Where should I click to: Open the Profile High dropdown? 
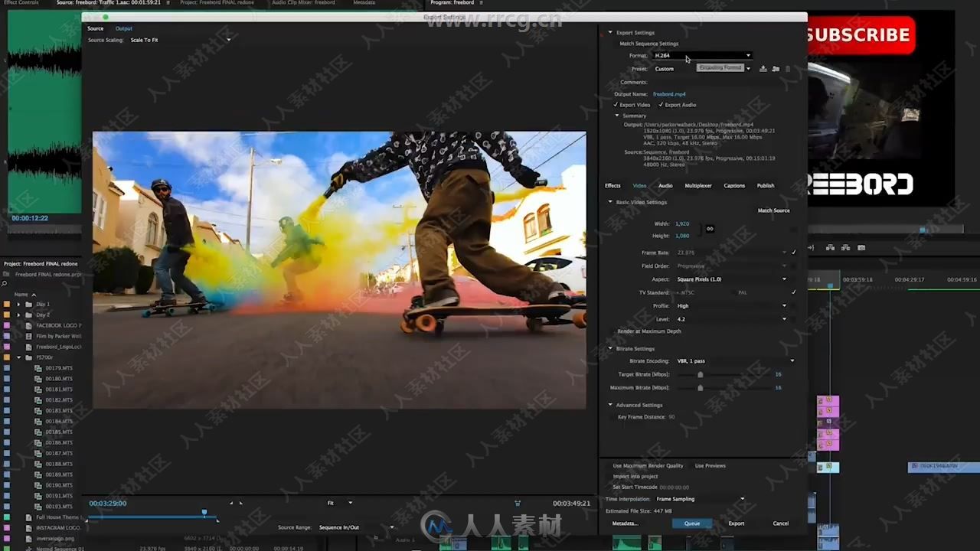[731, 306]
